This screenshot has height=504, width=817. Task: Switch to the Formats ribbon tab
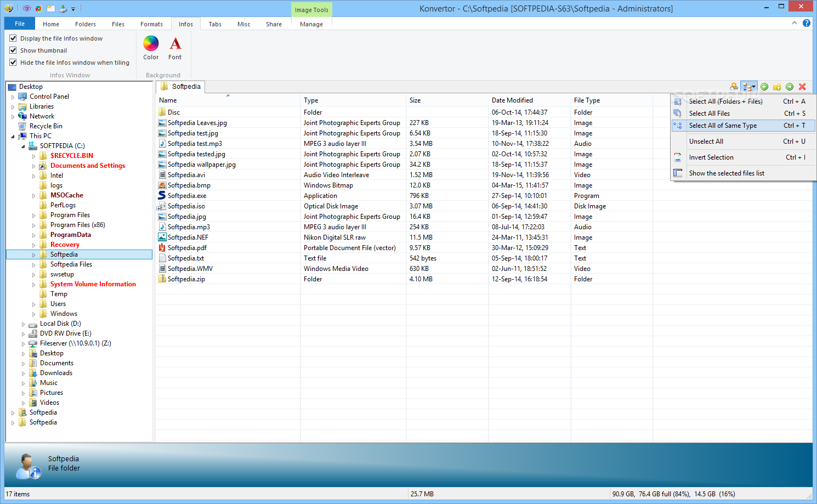click(151, 24)
